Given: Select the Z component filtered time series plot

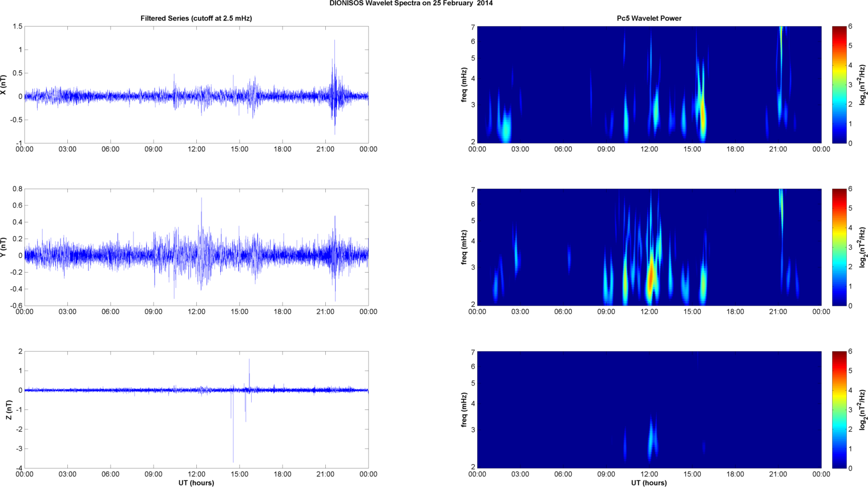Looking at the screenshot, I should [x=196, y=410].
